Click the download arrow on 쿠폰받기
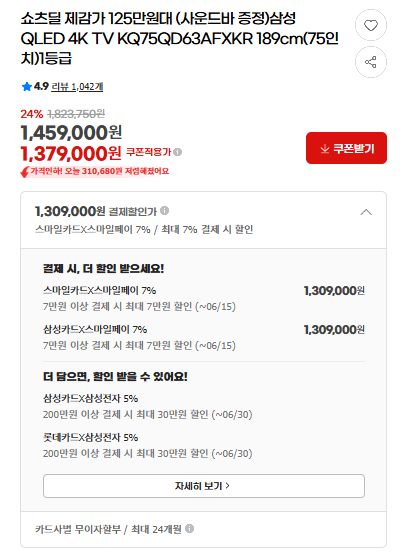The height and width of the screenshot is (558, 407). point(324,148)
